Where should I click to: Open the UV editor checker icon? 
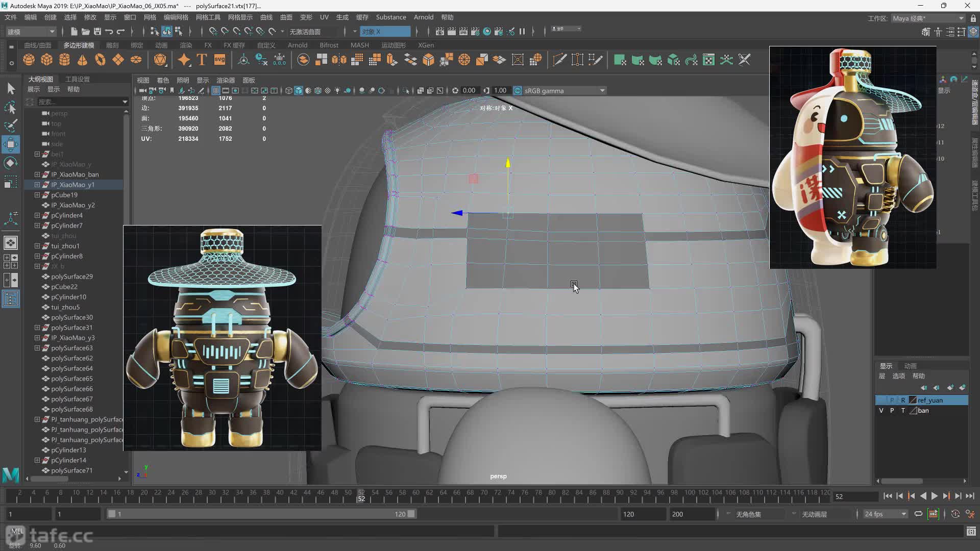click(708, 60)
